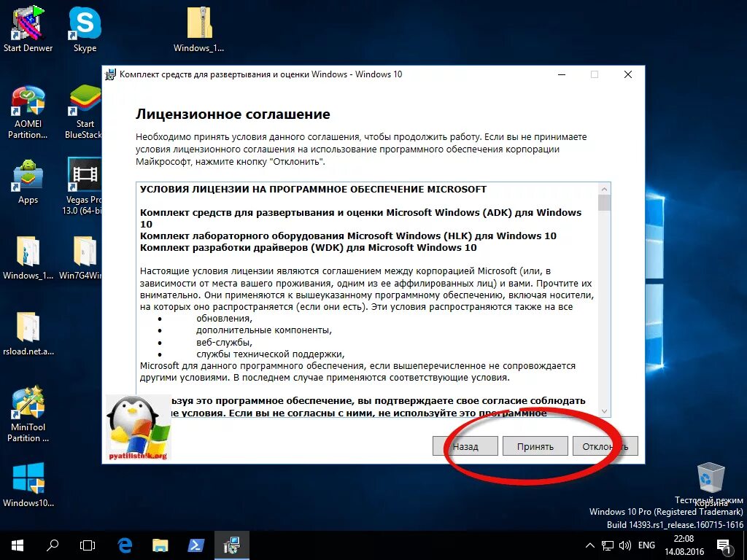Open the clock showing 22:08
Image resolution: width=747 pixels, height=560 pixels.
684,545
